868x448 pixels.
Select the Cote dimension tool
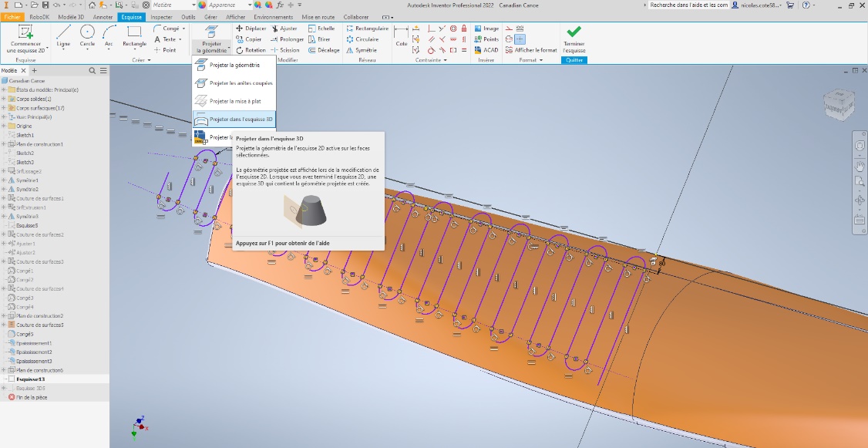tap(402, 36)
